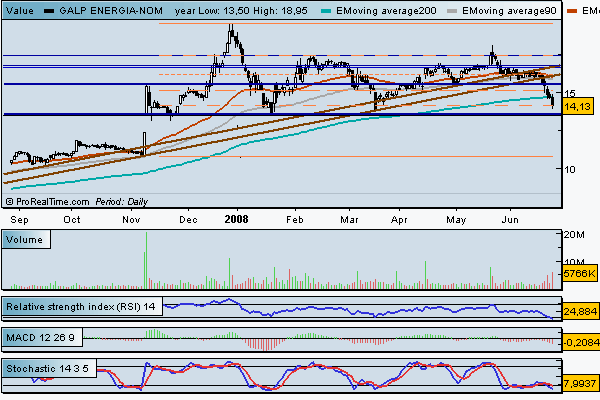Image resolution: width=600 pixels, height=400 pixels.
Task: Click the gray EMoving average90 legend swatch
Action: [x=452, y=11]
